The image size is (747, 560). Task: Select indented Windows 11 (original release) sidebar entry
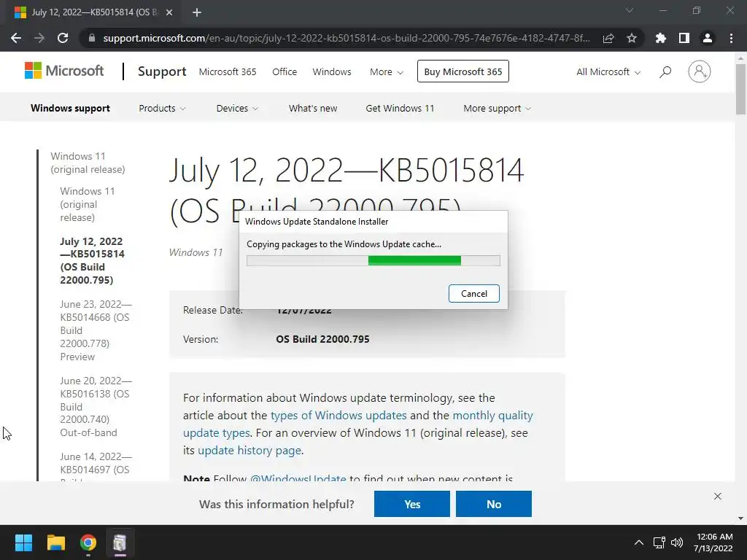pyautogui.click(x=88, y=204)
